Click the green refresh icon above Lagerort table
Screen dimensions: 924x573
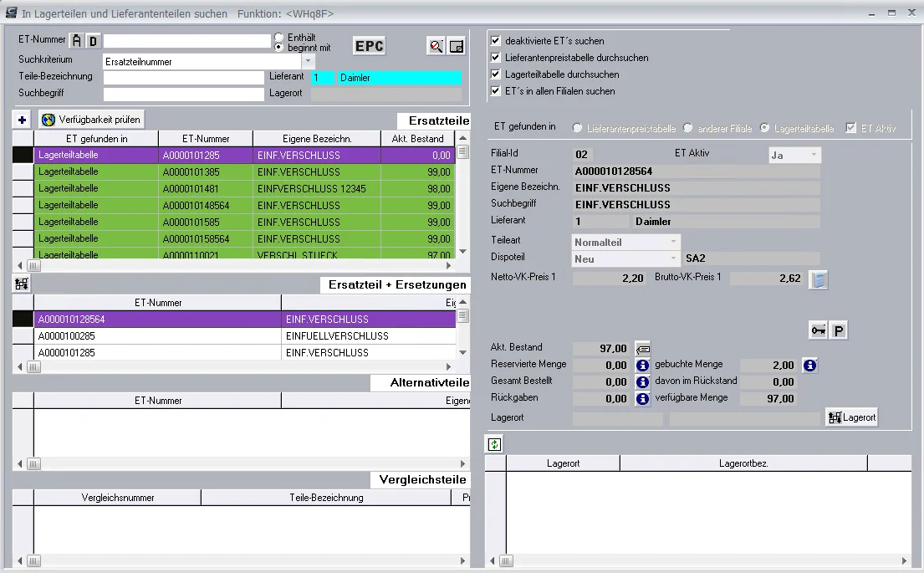tap(494, 444)
